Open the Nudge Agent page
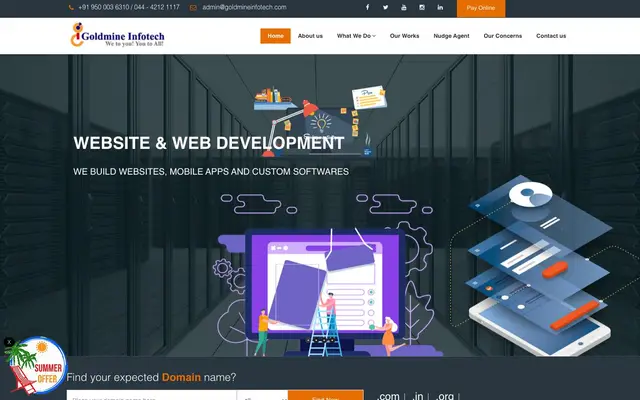This screenshot has height=400, width=640. [x=451, y=36]
